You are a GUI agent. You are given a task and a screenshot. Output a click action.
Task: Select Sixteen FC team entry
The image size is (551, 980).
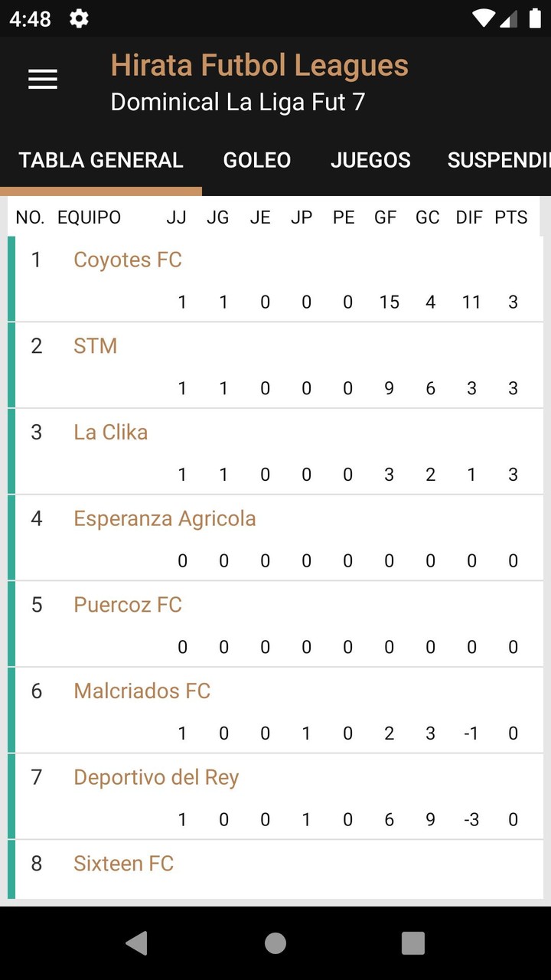pos(123,864)
